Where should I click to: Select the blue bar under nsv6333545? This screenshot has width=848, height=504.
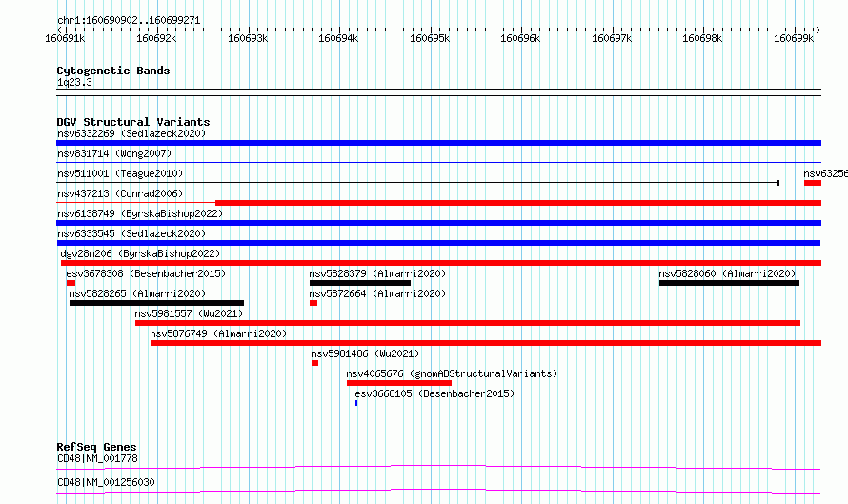click(438, 243)
